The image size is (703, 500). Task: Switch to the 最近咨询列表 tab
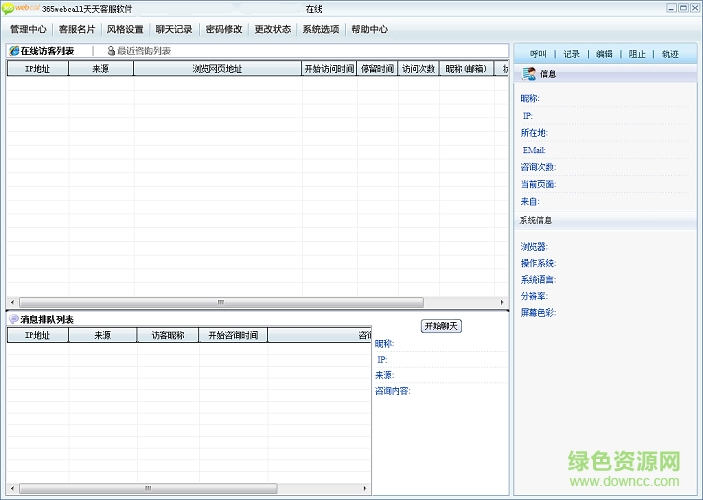144,51
